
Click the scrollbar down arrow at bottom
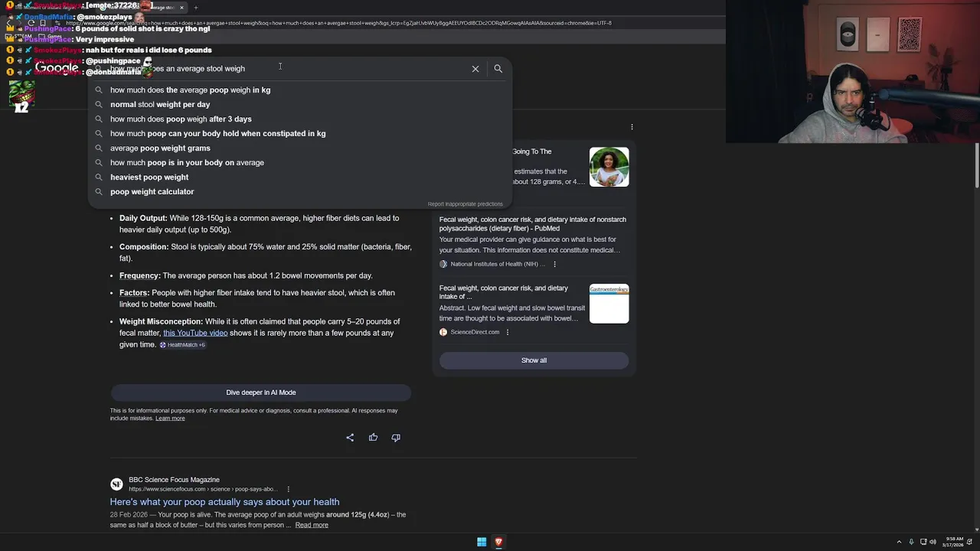click(976, 529)
